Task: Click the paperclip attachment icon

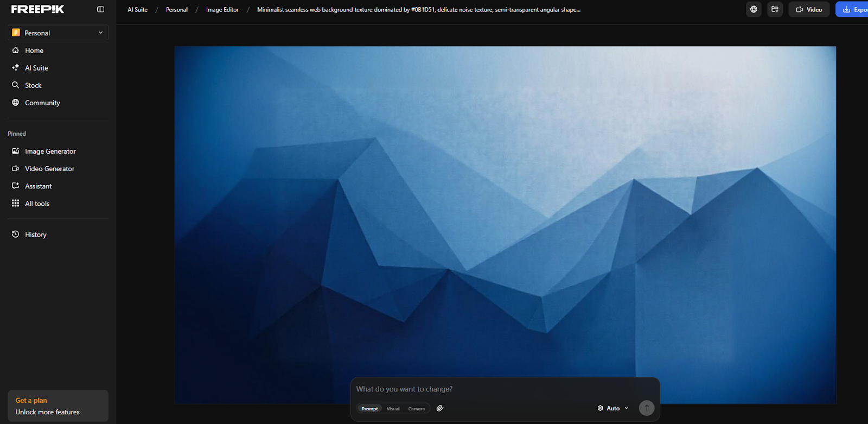Action: pos(440,408)
